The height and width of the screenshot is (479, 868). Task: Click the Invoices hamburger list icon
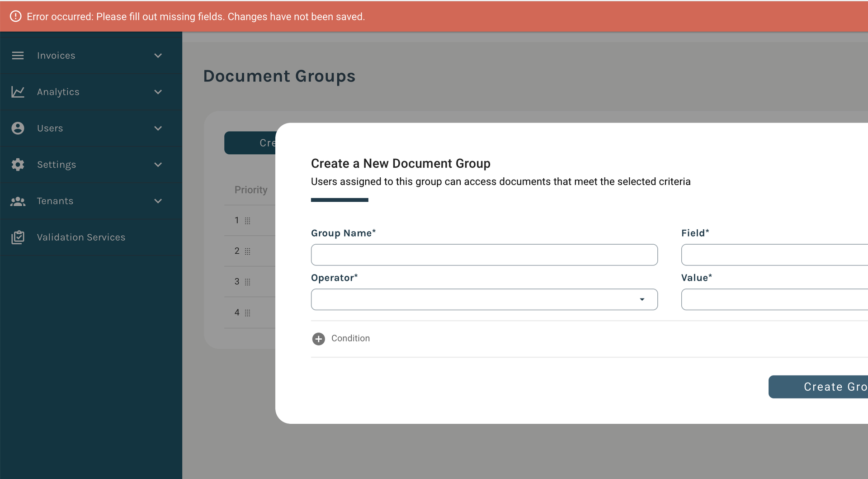18,56
